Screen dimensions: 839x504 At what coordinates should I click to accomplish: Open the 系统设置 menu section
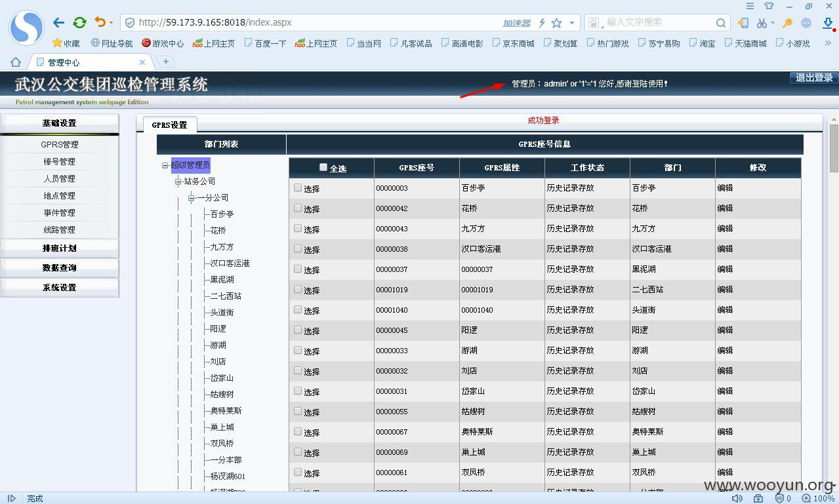[59, 288]
